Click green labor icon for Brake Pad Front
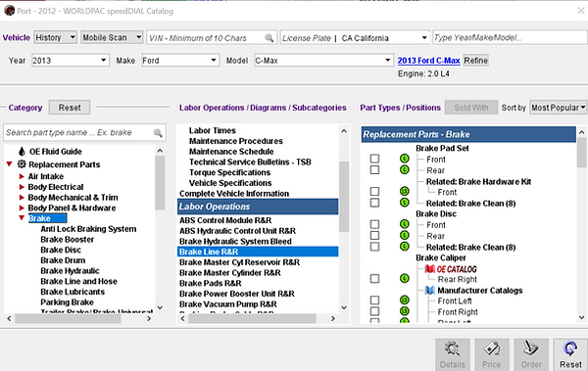Viewport: 588px width, 371px height. [x=404, y=159]
